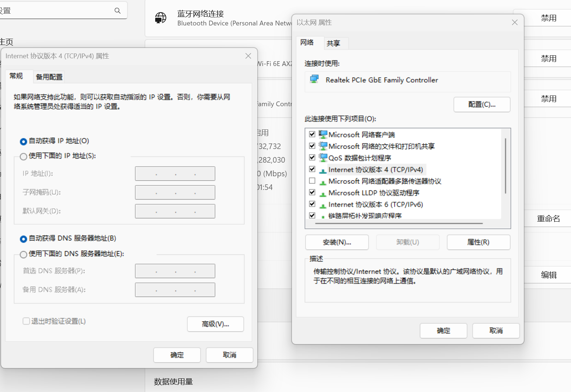571x392 pixels.
Task: Click the 配置 button for the adapter
Action: [x=481, y=104]
